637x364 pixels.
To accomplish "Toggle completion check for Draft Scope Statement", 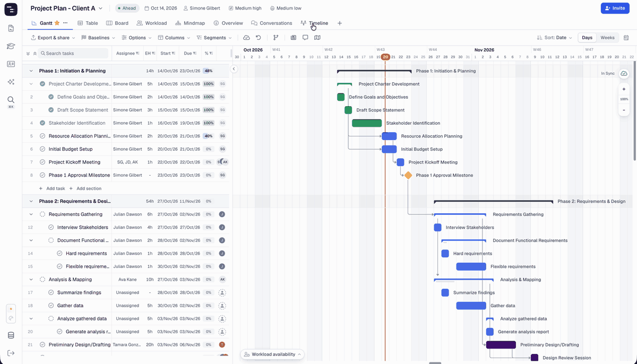I will [51, 110].
